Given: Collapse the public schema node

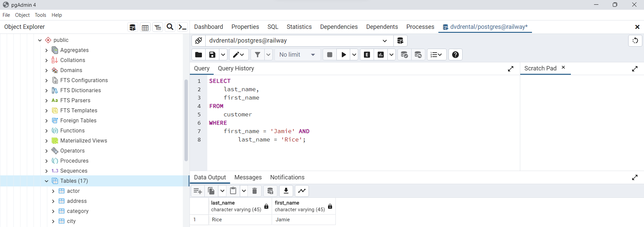Looking at the screenshot, I should (x=40, y=40).
